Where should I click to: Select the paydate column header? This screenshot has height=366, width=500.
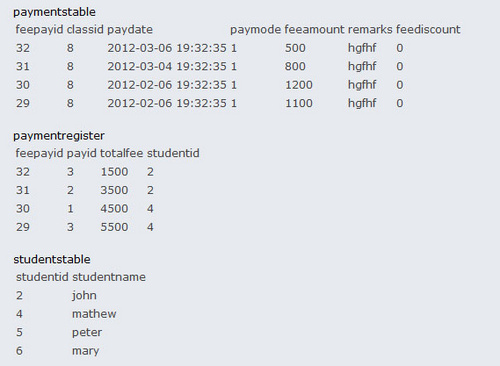coord(130,29)
